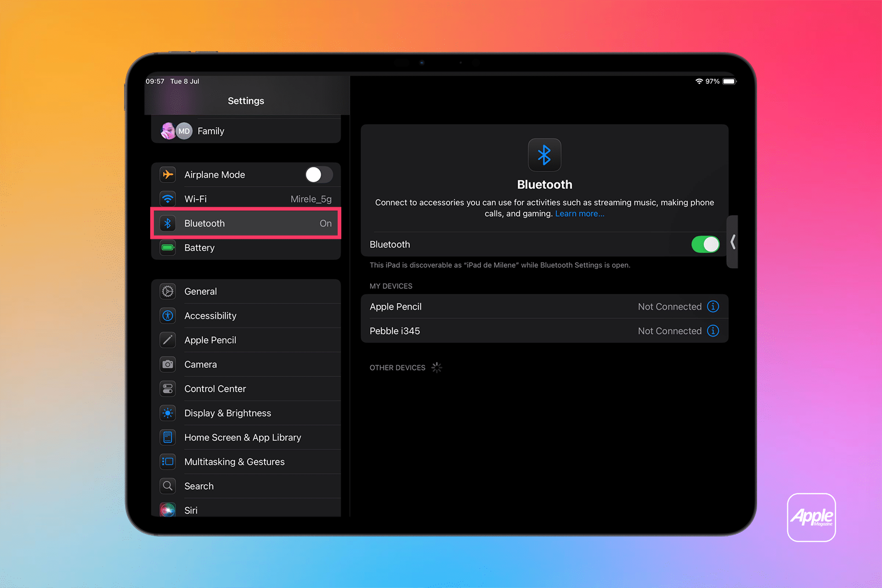Tap the Bluetooth icon in sidebar
Image resolution: width=882 pixels, height=588 pixels.
tap(168, 223)
